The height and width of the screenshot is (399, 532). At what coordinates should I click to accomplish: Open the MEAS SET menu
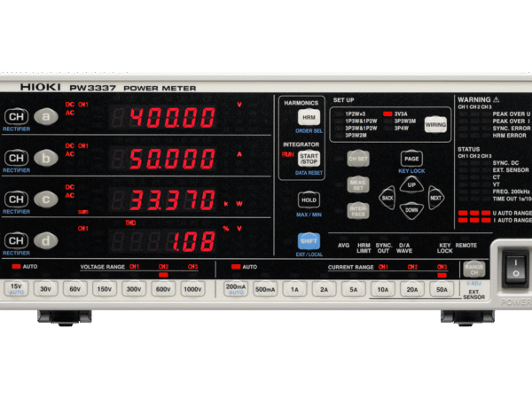click(356, 186)
